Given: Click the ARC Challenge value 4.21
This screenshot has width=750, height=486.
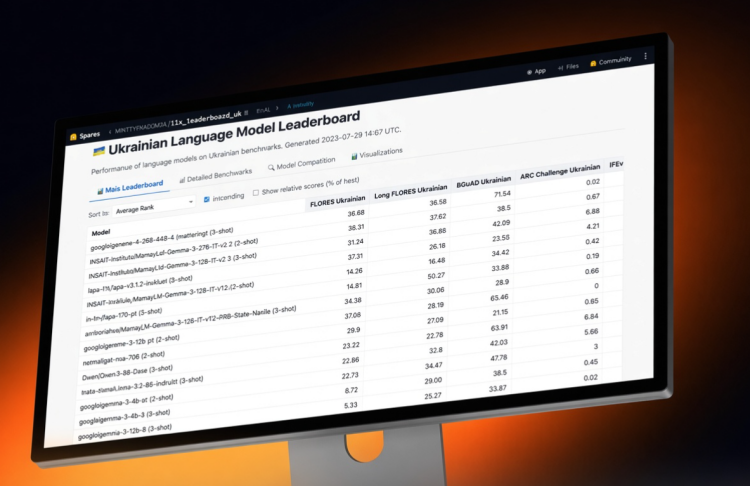Looking at the screenshot, I should [x=593, y=226].
